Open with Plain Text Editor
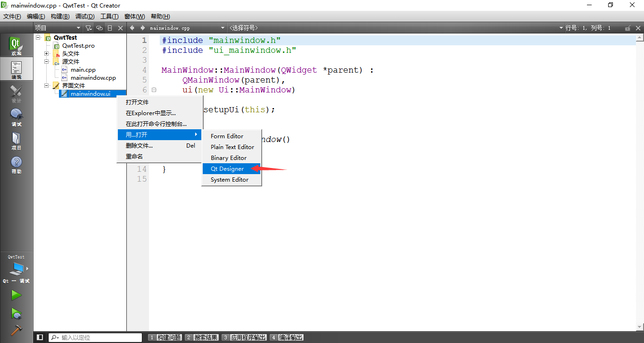 click(x=231, y=147)
